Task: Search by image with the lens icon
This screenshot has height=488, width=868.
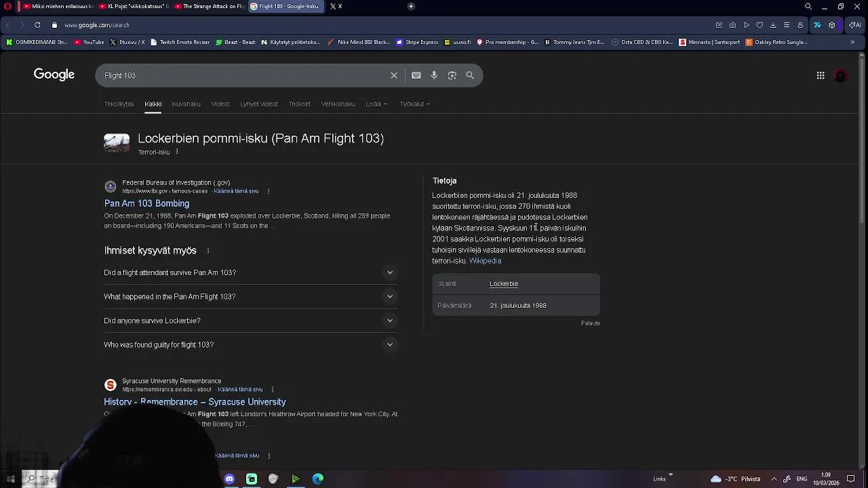Action: tap(452, 75)
